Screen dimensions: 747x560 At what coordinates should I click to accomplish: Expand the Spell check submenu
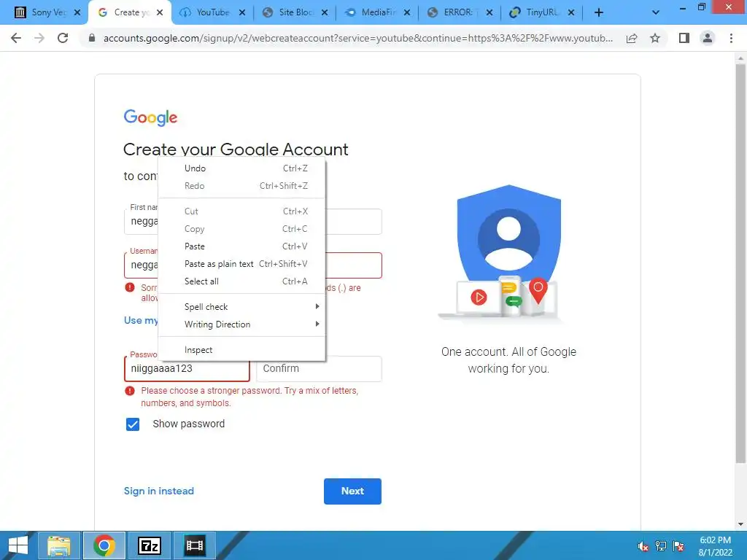coord(241,307)
